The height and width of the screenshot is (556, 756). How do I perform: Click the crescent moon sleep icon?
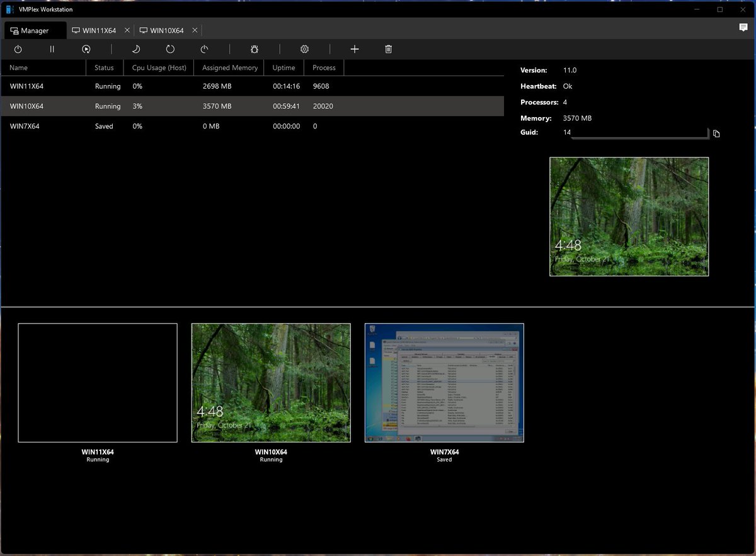coord(136,49)
